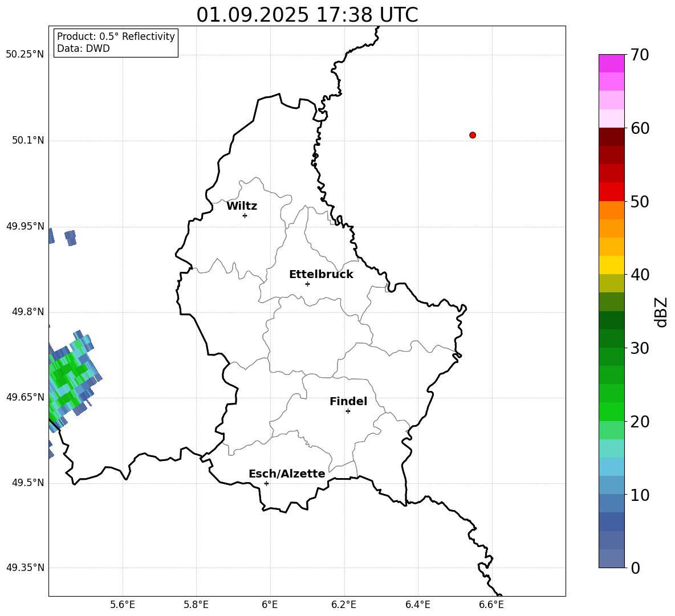The height and width of the screenshot is (616, 675).
Task: Click the 6.2°E longitude label
Action: (344, 605)
